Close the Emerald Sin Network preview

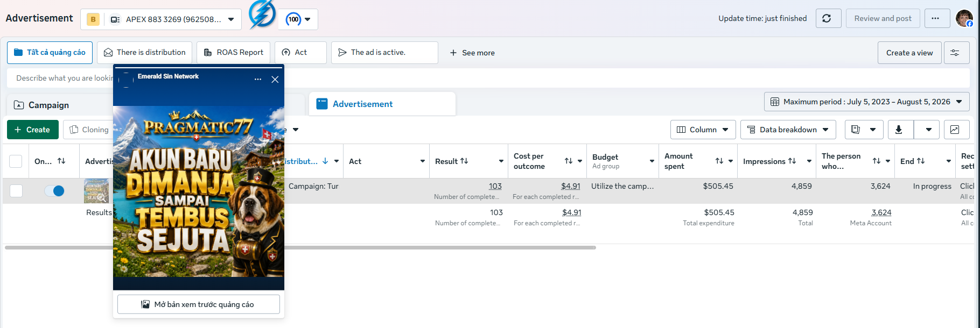tap(275, 80)
